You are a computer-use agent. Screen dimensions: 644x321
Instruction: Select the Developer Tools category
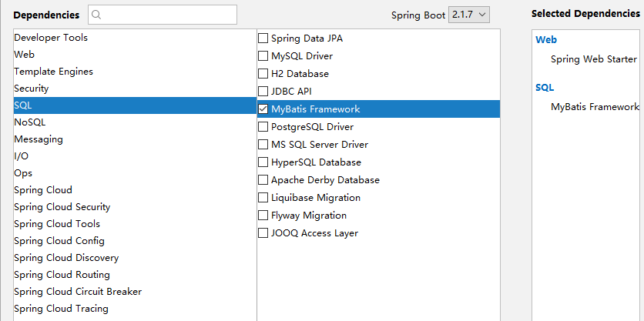click(x=135, y=38)
